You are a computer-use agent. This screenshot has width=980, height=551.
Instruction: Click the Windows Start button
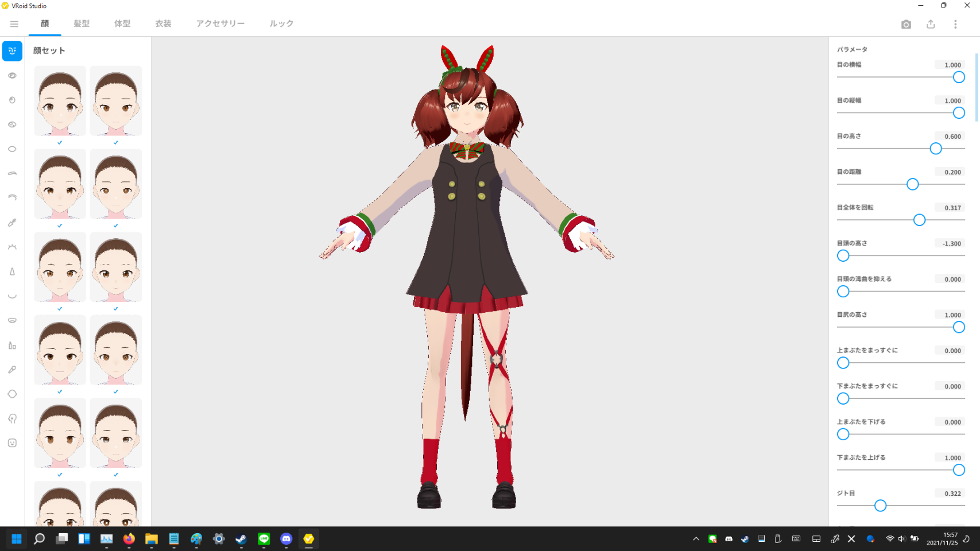coord(17,539)
